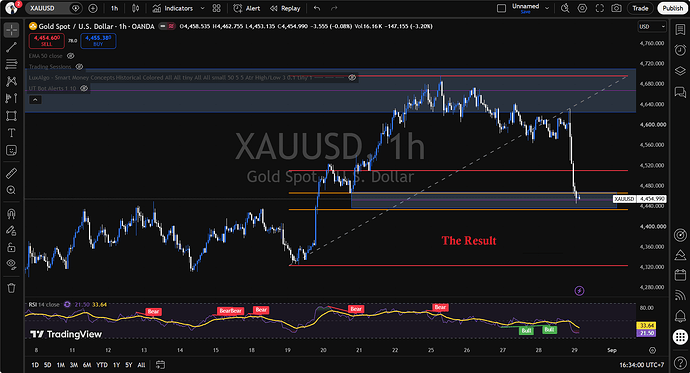Select the 1M time range
This screenshot has width=690, height=373.
click(61, 365)
